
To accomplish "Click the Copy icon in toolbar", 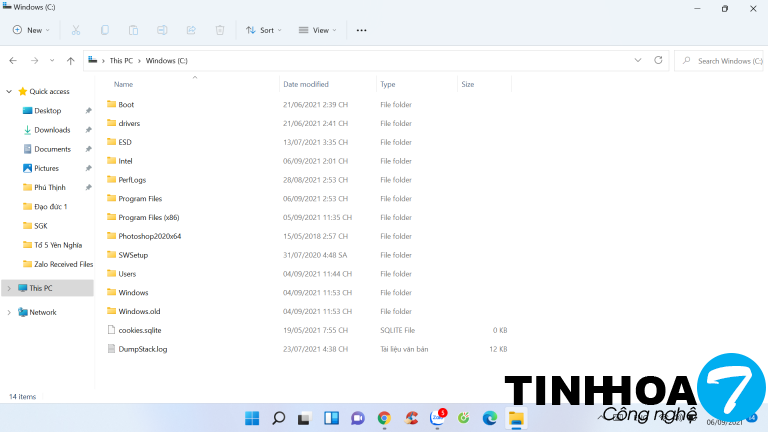I will tap(105, 30).
